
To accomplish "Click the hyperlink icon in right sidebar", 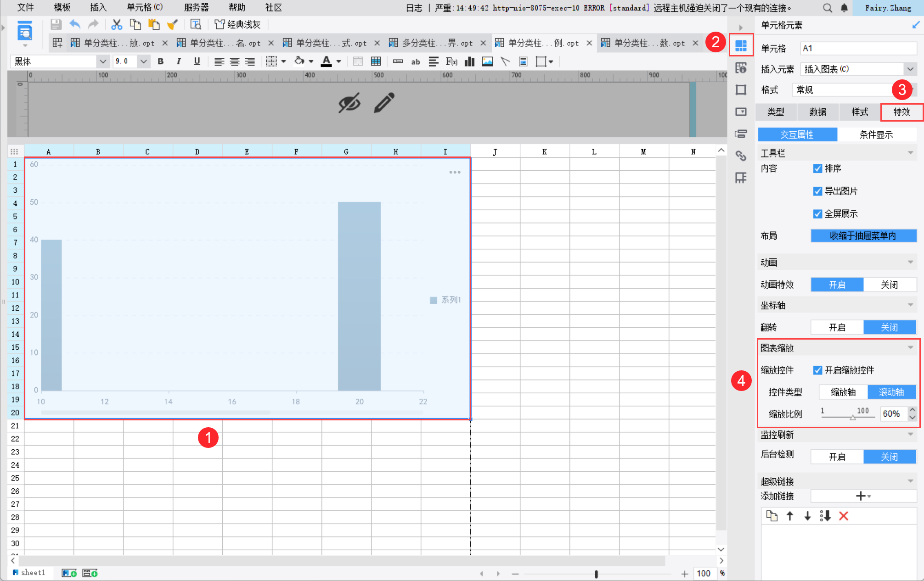I will point(741,156).
